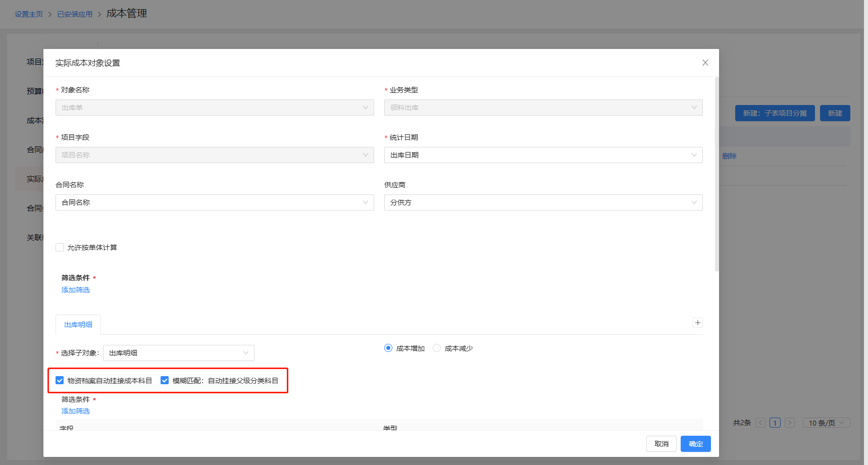Uncheck 物资档案自动挂接成本科目
This screenshot has height=465, width=868.
tap(60, 381)
